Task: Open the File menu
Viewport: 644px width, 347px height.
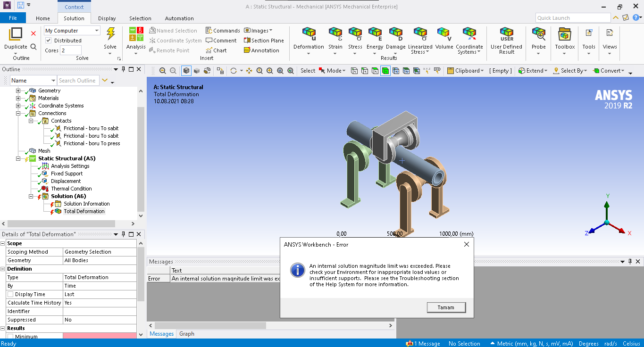Action: 13,18
